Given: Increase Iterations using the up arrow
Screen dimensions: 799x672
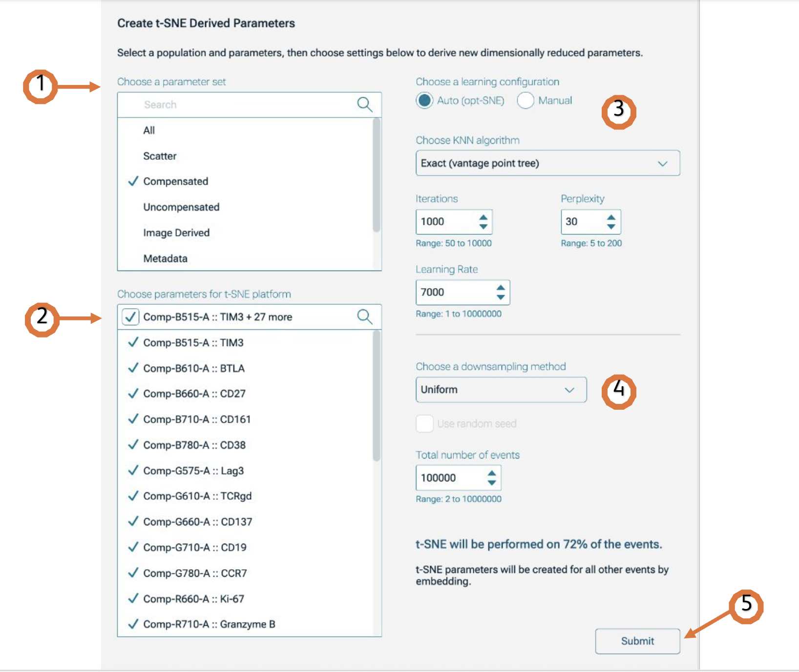Looking at the screenshot, I should (x=483, y=217).
